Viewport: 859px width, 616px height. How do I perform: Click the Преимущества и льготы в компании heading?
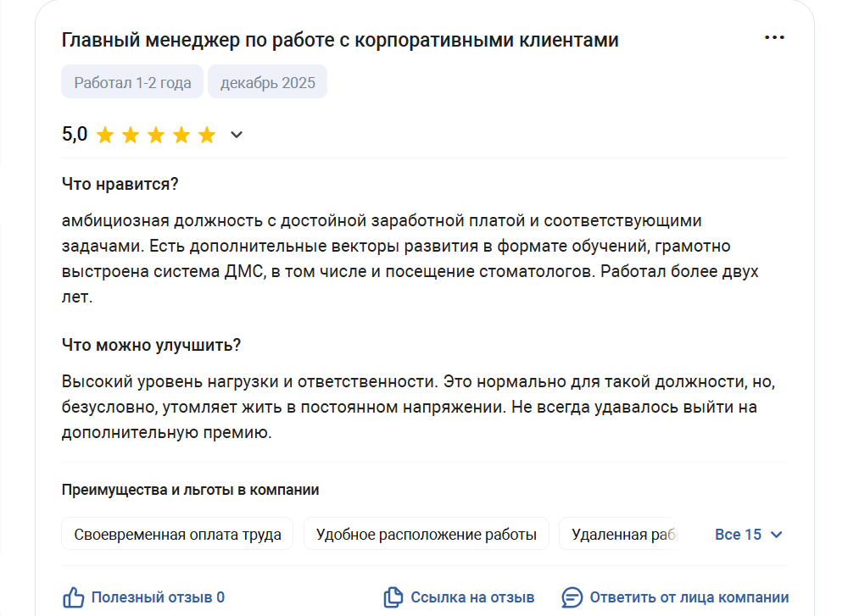click(190, 490)
